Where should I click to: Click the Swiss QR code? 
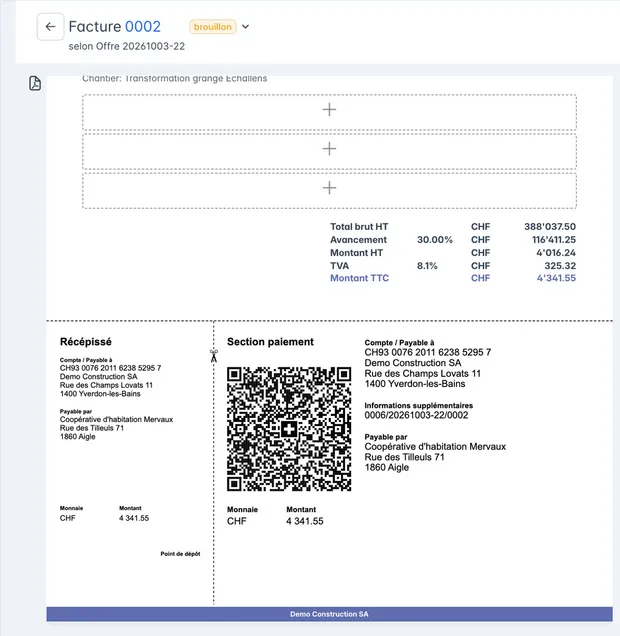click(289, 429)
